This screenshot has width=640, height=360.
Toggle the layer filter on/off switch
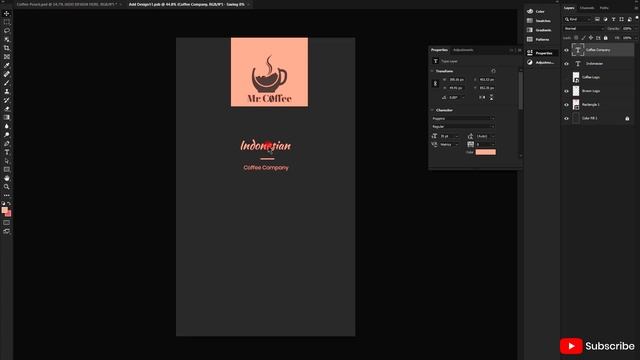coord(636,18)
